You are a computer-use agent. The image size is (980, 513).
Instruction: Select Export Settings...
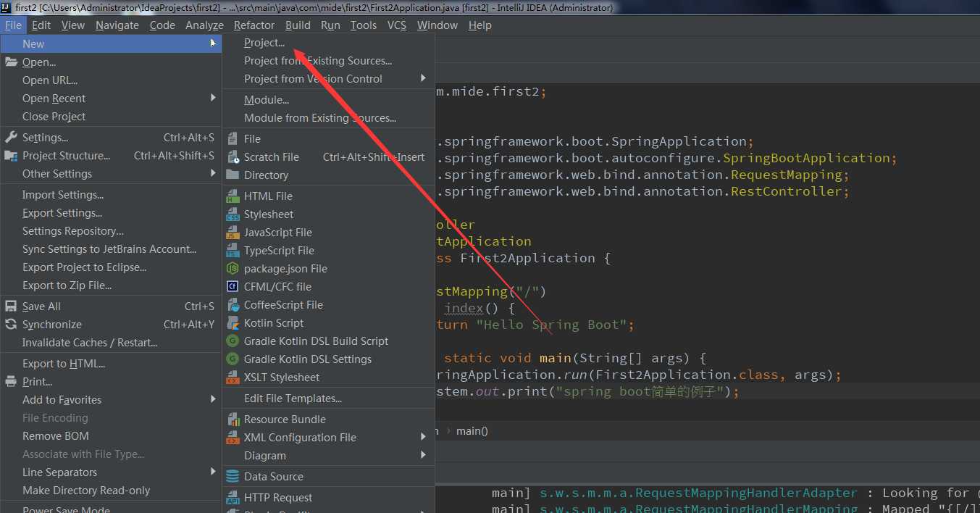point(111,213)
